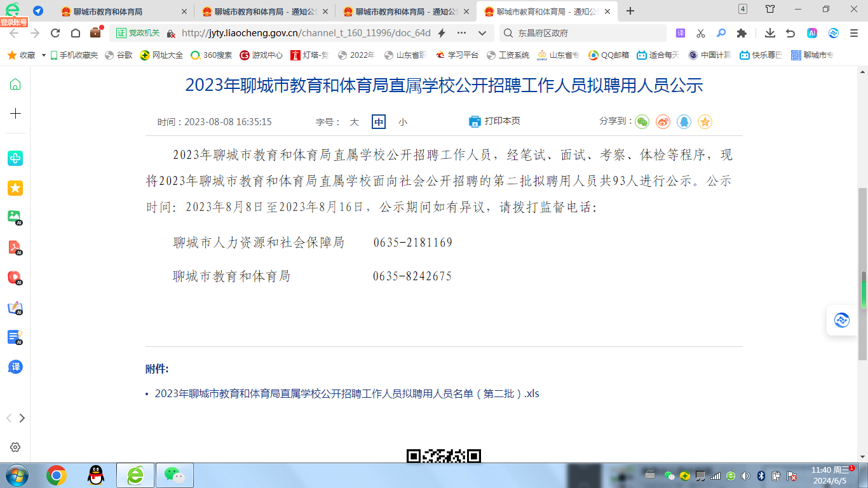
Task: Open a new browser tab
Action: coord(629,11)
